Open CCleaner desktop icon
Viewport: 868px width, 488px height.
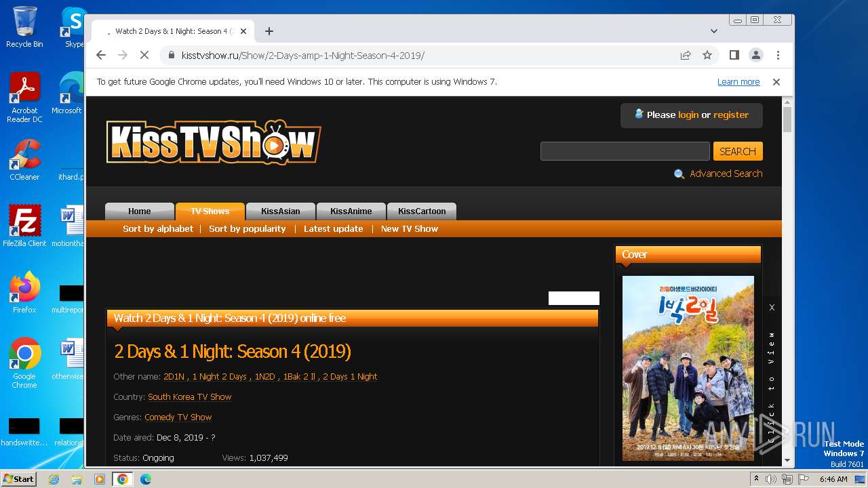(24, 160)
